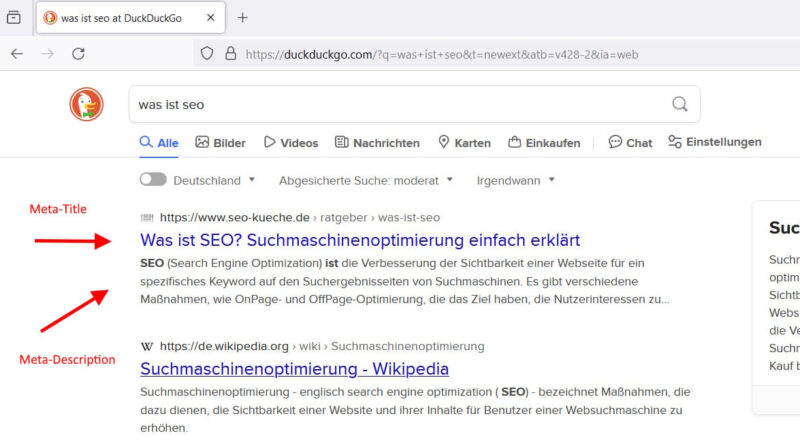This screenshot has height=440, width=800.
Task: Click the search magnifier icon in search box
Action: click(680, 104)
